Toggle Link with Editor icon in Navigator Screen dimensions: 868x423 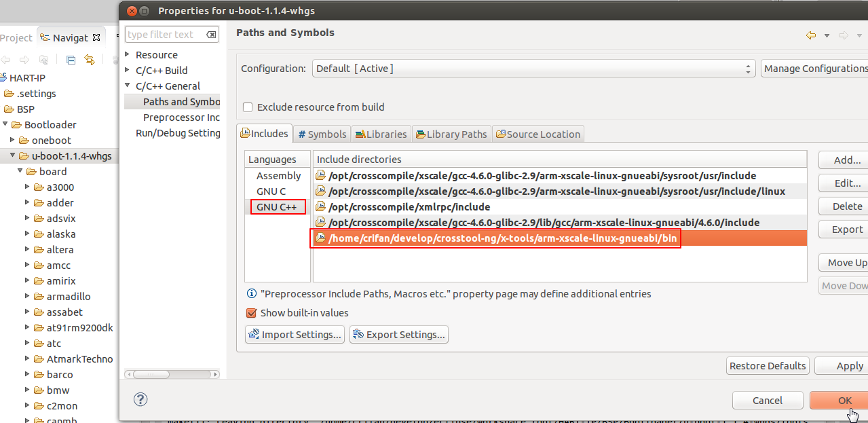tap(89, 60)
